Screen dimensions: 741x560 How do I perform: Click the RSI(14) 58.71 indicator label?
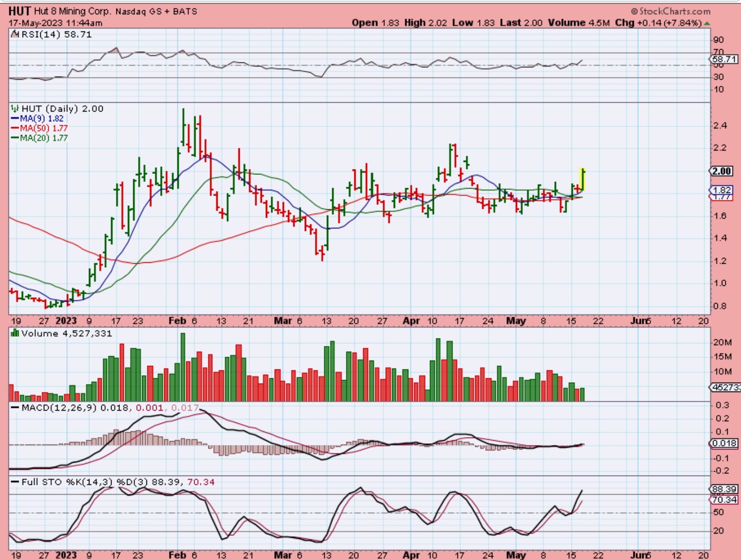[x=57, y=34]
